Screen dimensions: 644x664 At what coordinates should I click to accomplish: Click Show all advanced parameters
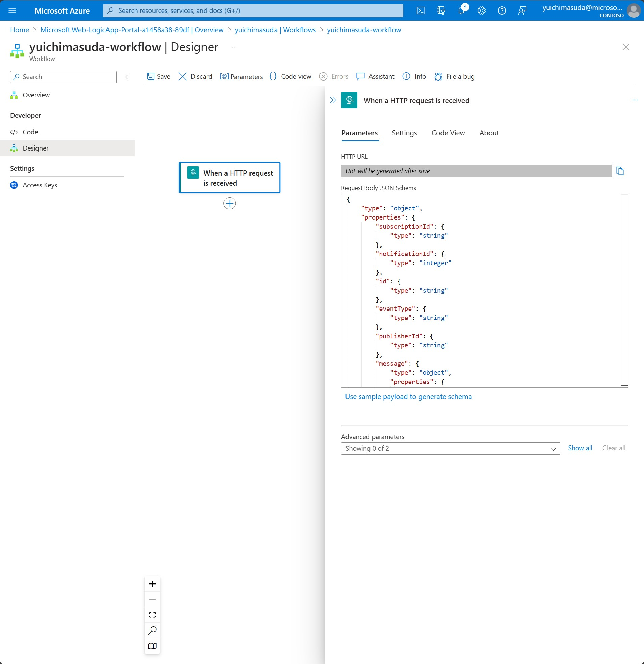click(580, 448)
